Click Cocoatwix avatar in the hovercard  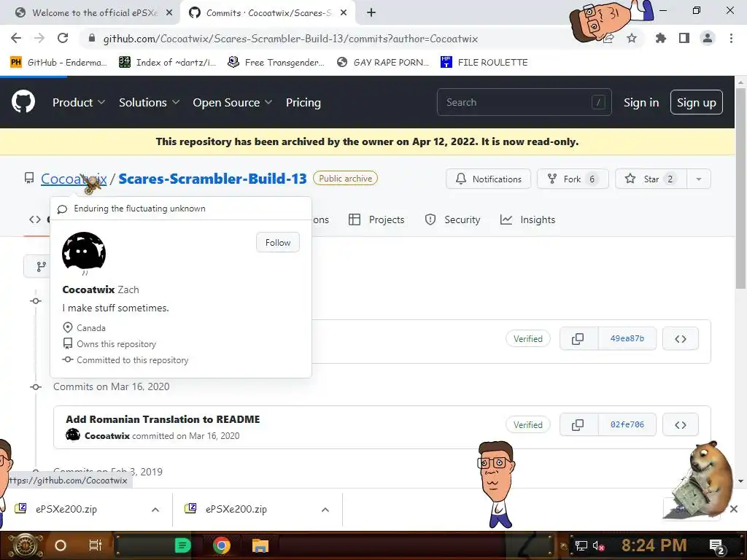84,252
